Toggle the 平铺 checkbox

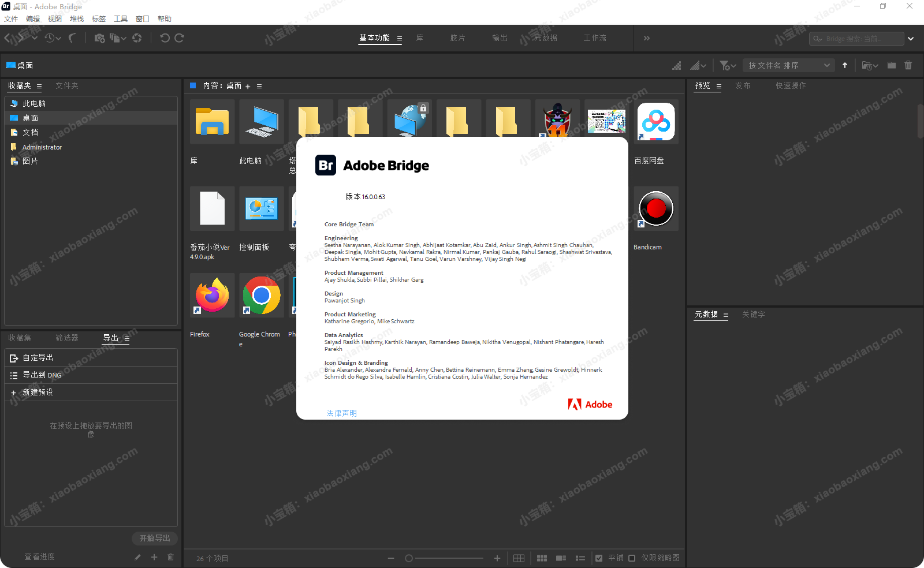tap(599, 558)
